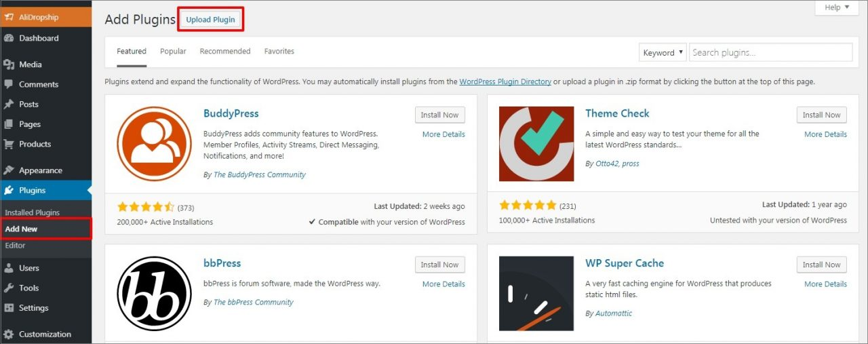Open the Theme Check title link
The height and width of the screenshot is (344, 868).
[617, 113]
